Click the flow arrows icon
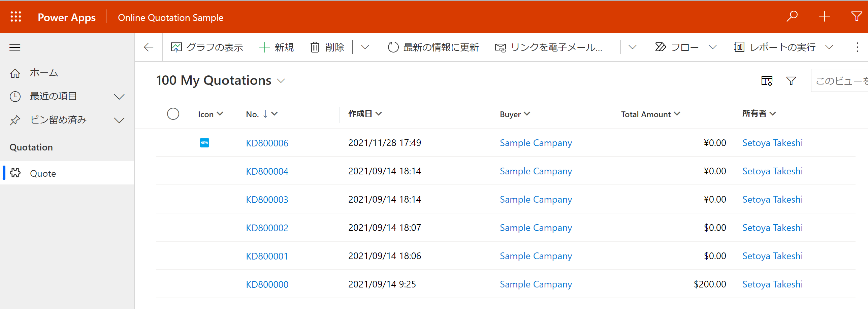Screen dimensions: 868x309 (x=661, y=47)
